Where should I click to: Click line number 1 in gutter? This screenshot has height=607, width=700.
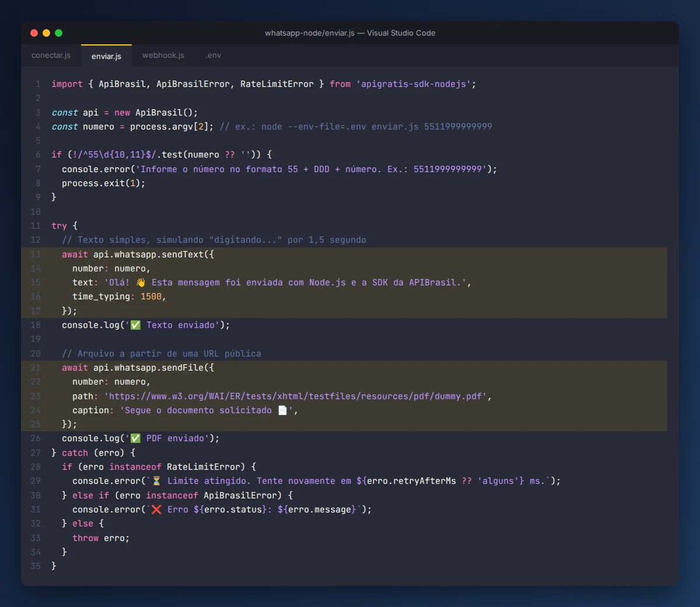tap(38, 84)
